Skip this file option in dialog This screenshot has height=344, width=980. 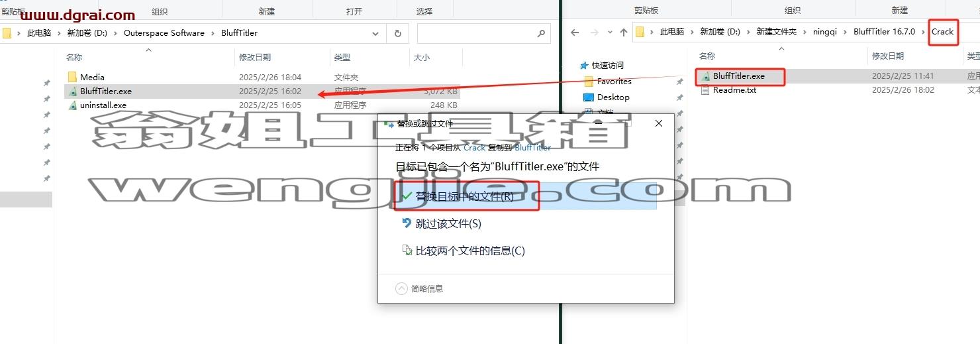click(448, 223)
